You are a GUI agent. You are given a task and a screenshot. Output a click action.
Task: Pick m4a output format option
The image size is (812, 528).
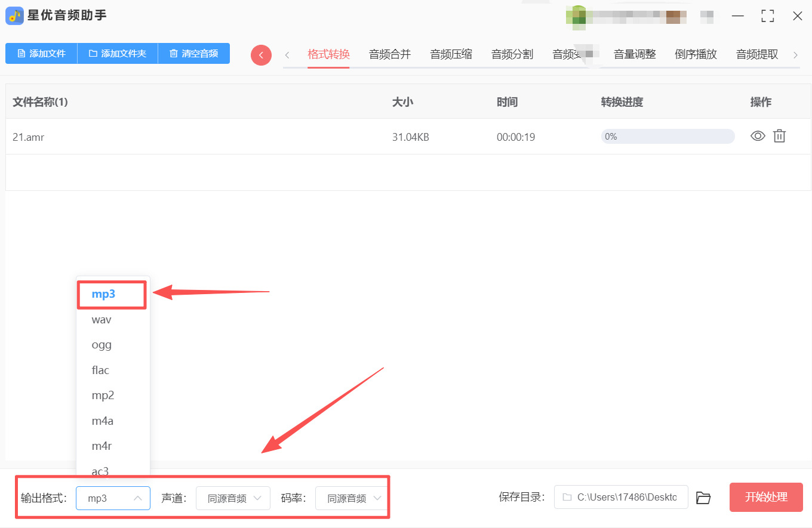[x=102, y=421]
